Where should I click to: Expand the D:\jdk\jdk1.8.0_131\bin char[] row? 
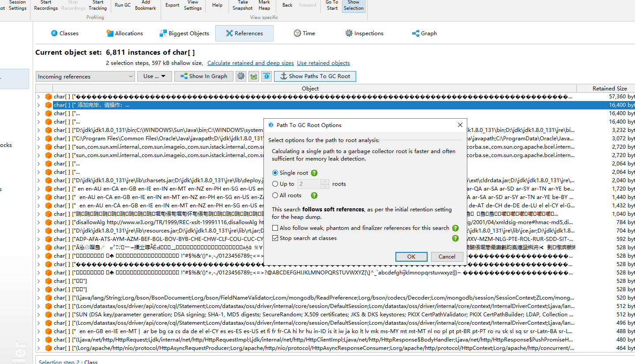[39, 130]
